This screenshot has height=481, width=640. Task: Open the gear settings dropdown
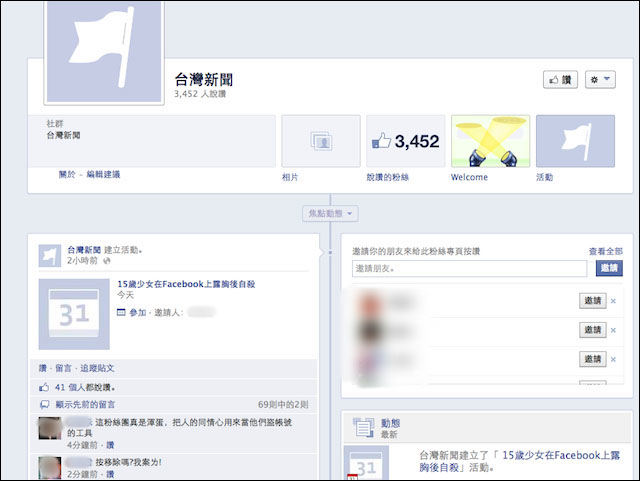[x=600, y=80]
